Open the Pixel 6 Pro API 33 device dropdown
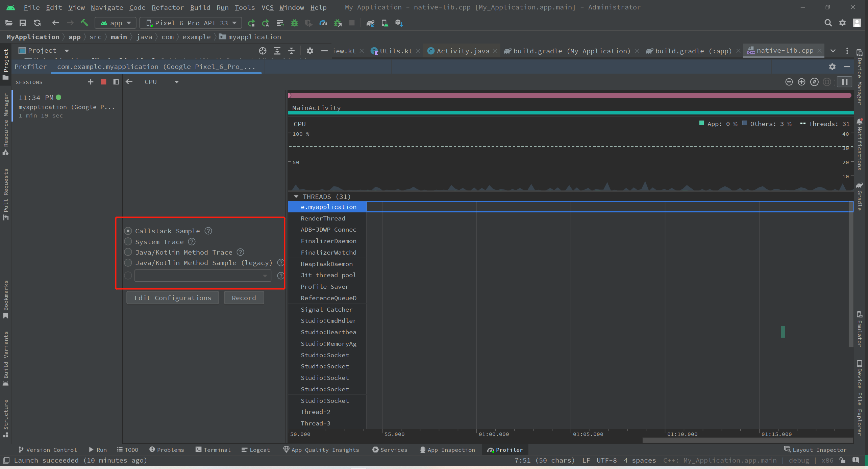Viewport: 868px width, 469px height. pyautogui.click(x=191, y=23)
